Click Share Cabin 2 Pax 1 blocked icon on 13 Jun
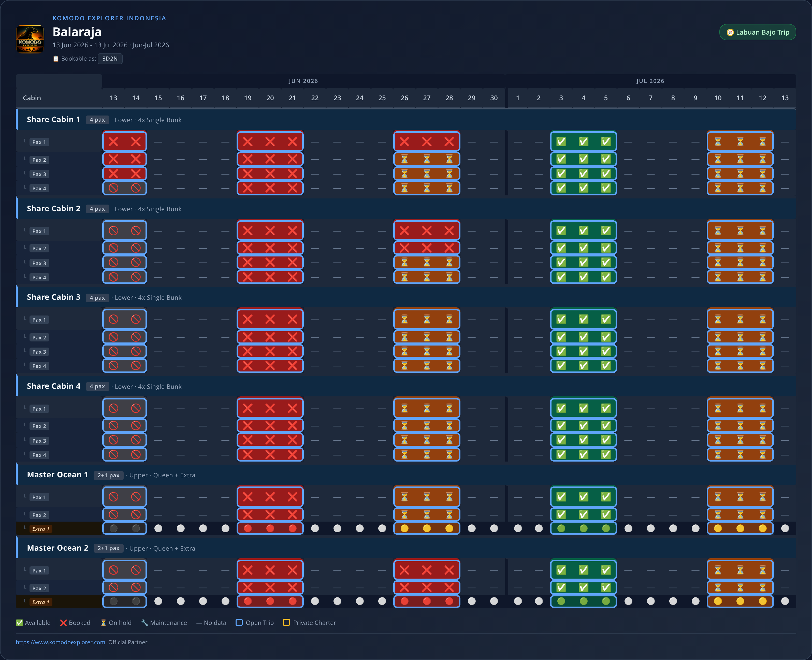 [x=113, y=231]
